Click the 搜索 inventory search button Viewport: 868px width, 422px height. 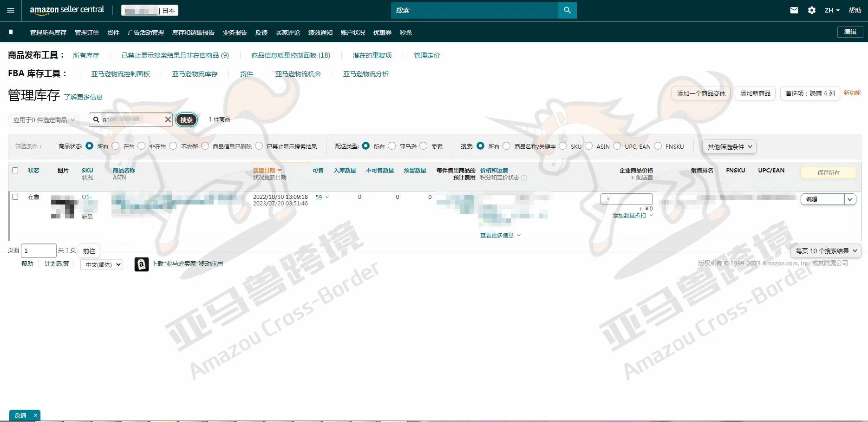(x=186, y=119)
